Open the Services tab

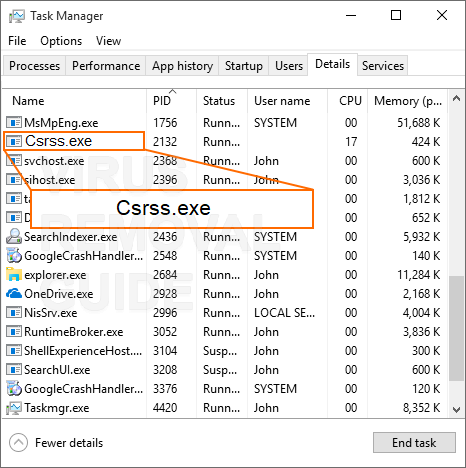[383, 66]
